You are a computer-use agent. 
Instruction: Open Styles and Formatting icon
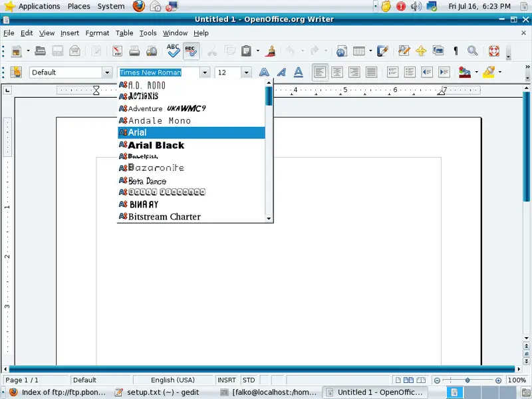16,72
